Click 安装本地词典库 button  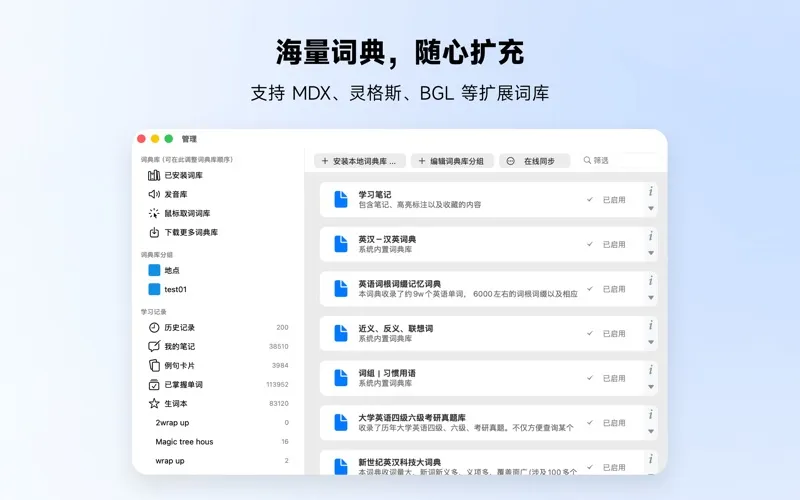click(360, 161)
